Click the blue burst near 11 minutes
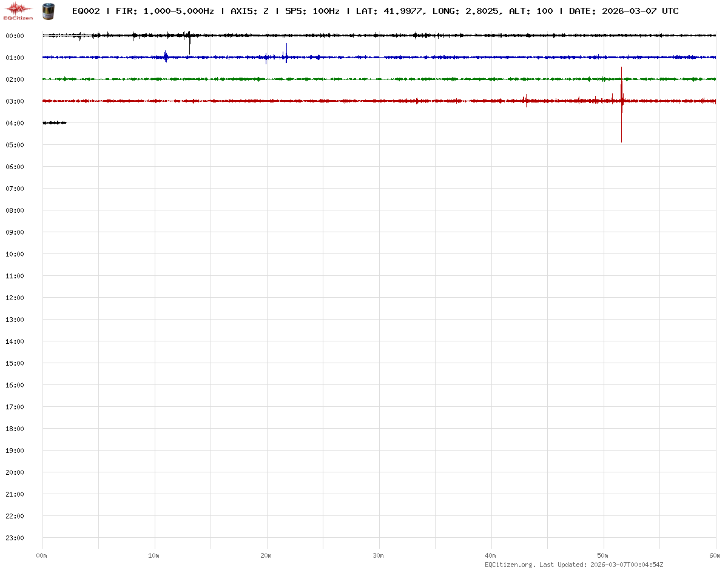Image resolution: width=728 pixels, height=570 pixels. point(166,57)
